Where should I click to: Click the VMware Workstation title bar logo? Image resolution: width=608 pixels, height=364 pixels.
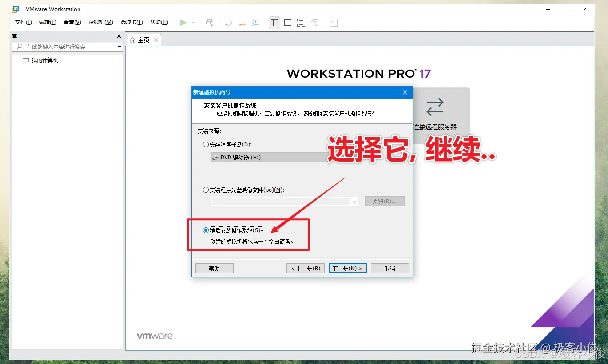[x=15, y=9]
